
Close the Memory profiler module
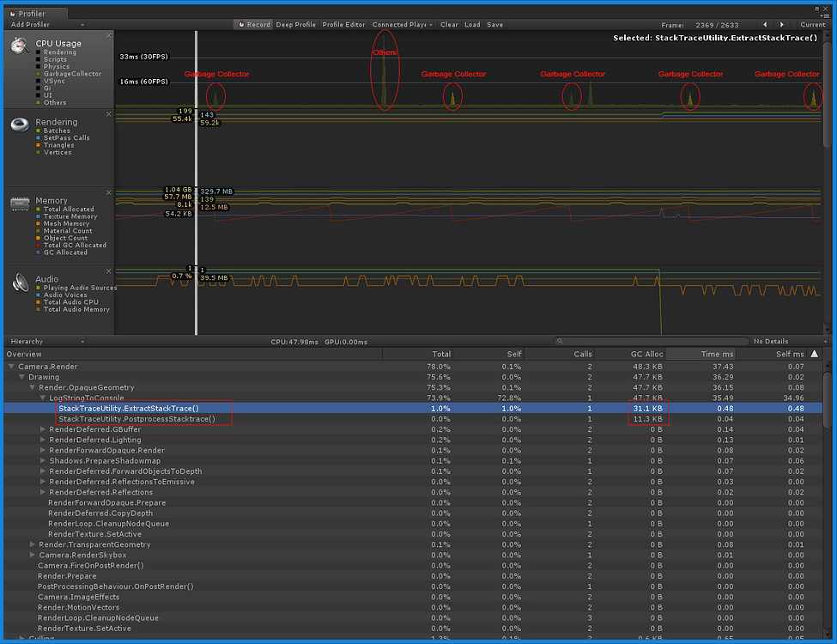pyautogui.click(x=108, y=192)
